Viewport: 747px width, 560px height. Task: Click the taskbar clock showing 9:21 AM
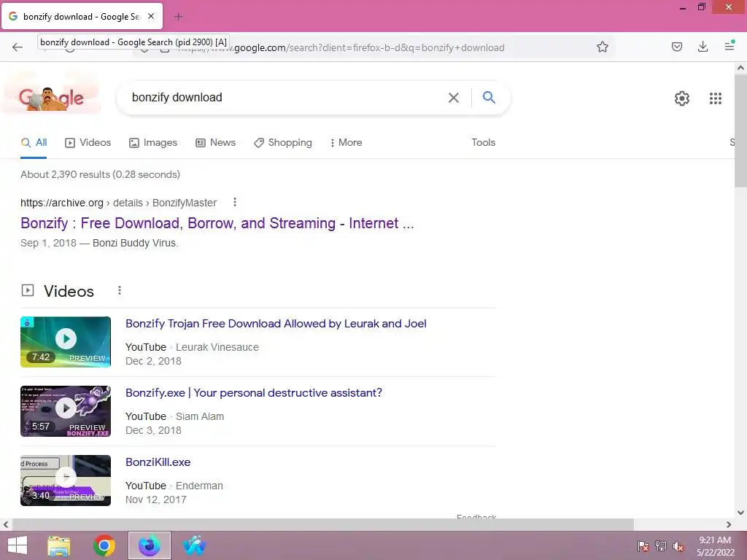point(715,545)
